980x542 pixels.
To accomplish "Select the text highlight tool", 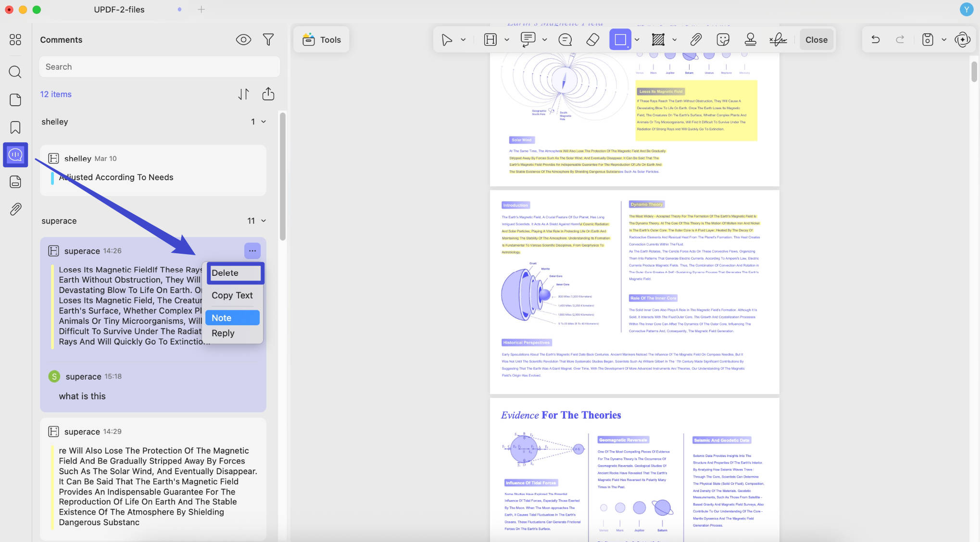I will pyautogui.click(x=490, y=40).
